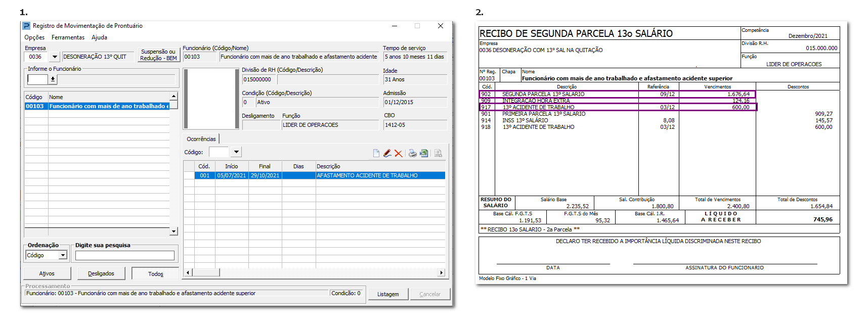The image size is (868, 327).
Task: Click Total de Vencimentos value 2.400,80
Action: click(739, 206)
